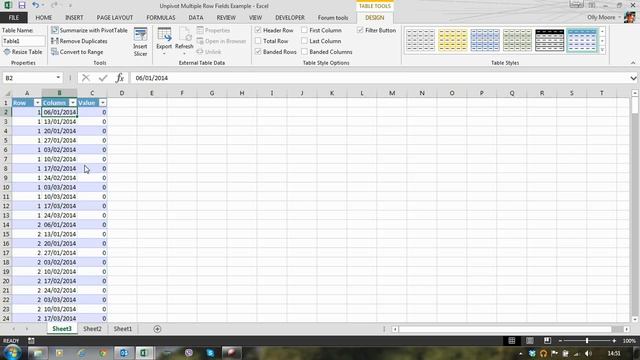
Task: Open Row column filter dropdown
Action: (x=37, y=103)
